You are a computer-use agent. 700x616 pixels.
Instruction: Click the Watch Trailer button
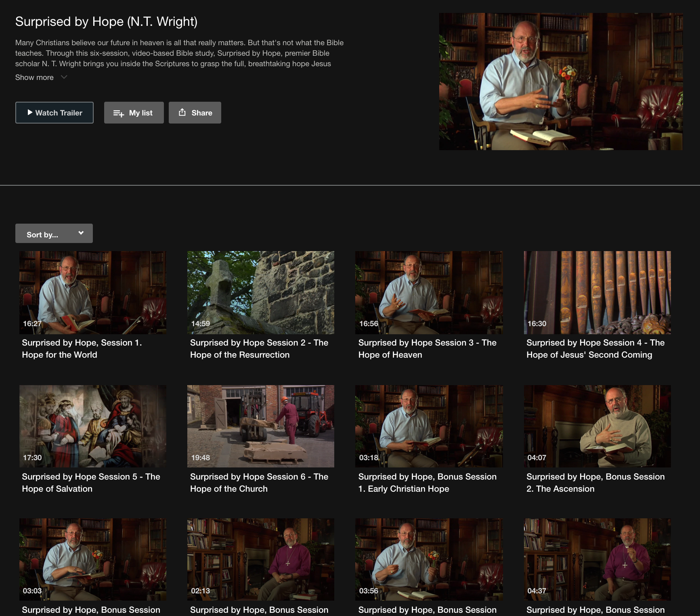coord(54,113)
